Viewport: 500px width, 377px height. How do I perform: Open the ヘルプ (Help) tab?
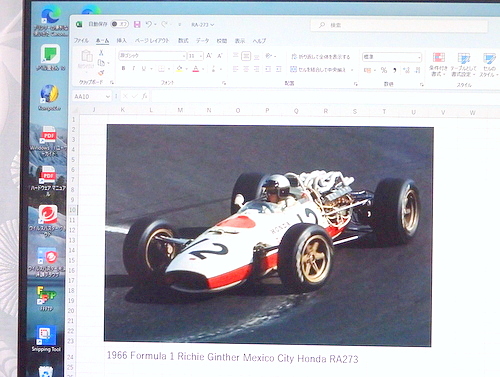tap(259, 41)
